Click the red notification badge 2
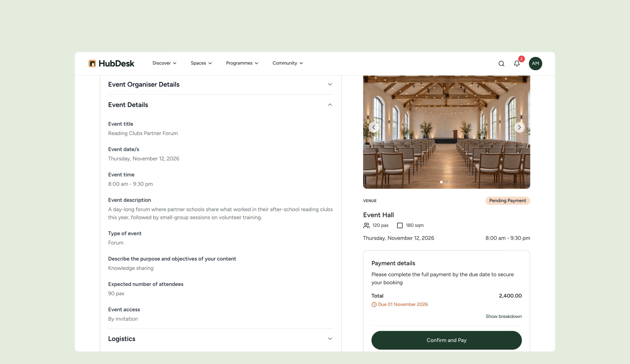Image resolution: width=630 pixels, height=364 pixels. pyautogui.click(x=521, y=59)
